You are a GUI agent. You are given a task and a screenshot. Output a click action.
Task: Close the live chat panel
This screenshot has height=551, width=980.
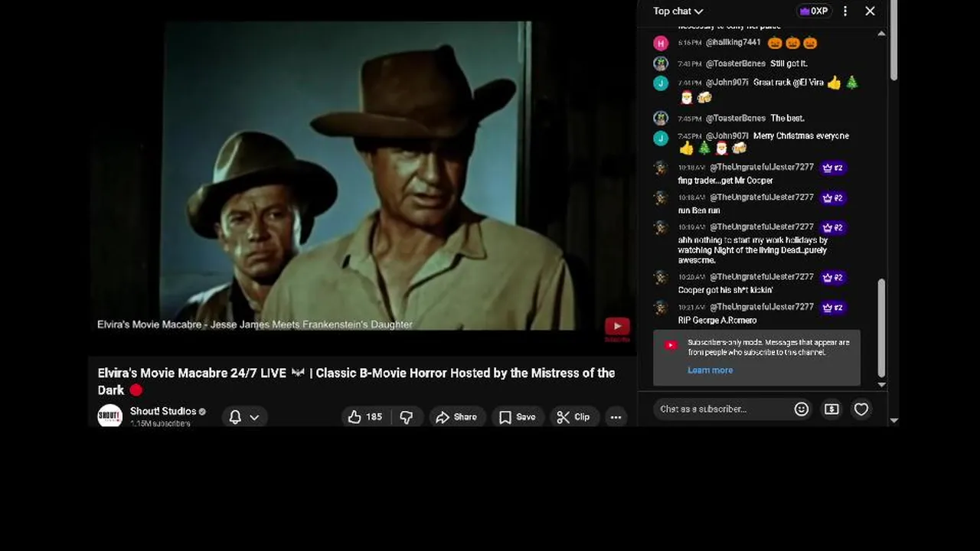tap(870, 11)
